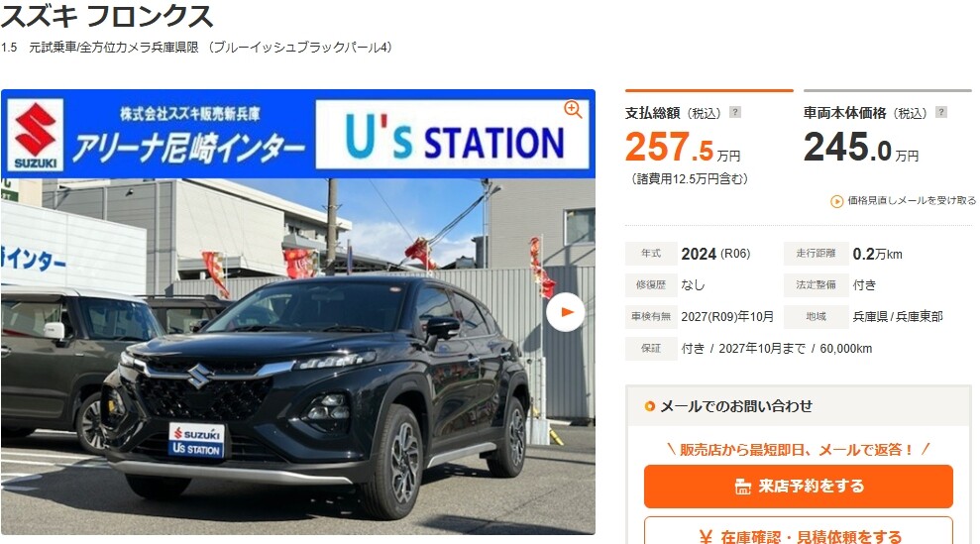Open the help icon beside 支払総額
This screenshot has height=544, width=980.
coord(735,113)
